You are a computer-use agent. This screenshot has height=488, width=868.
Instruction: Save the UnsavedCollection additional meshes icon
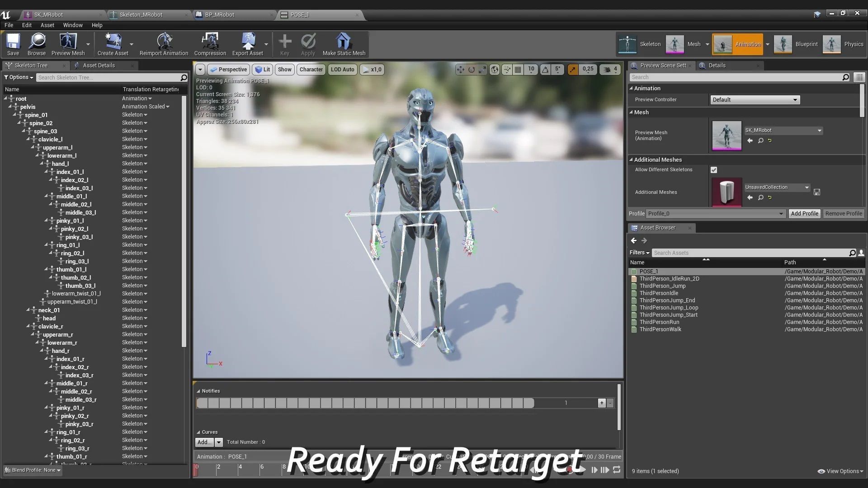[817, 192]
